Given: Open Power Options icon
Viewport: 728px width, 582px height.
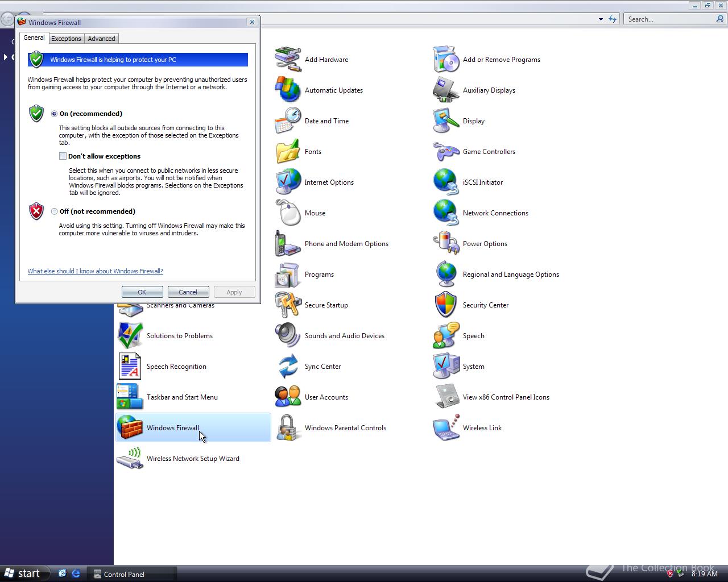Looking at the screenshot, I should pos(446,243).
